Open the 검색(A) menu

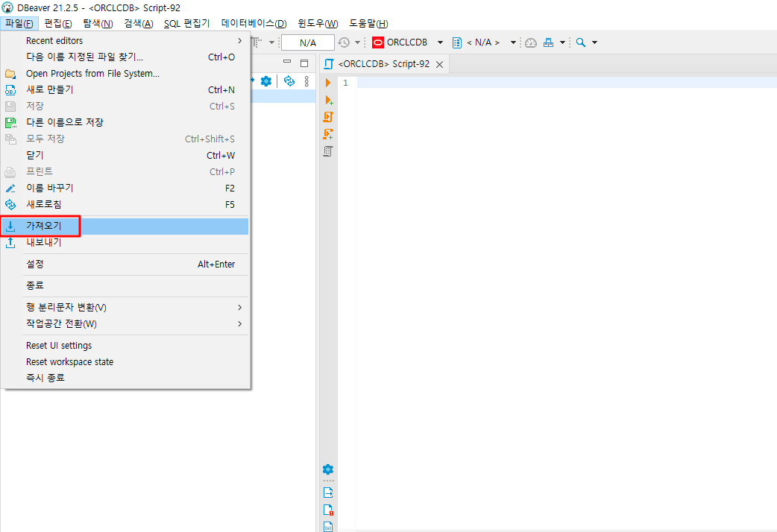click(139, 23)
